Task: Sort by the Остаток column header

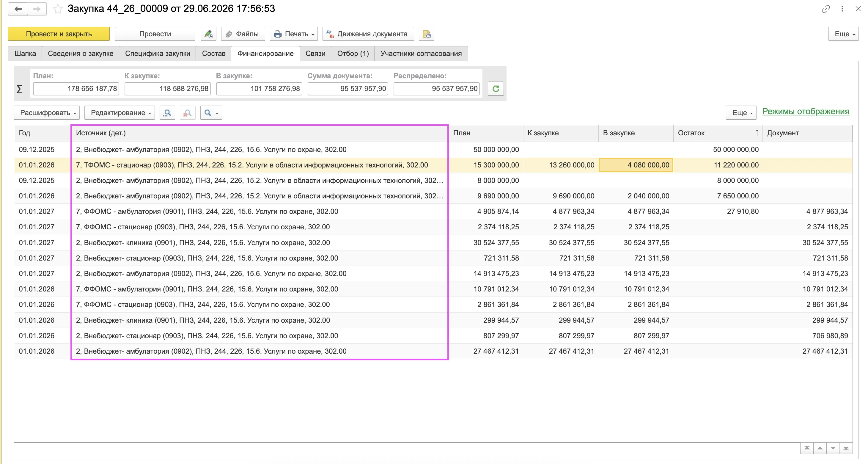Action: [x=718, y=133]
